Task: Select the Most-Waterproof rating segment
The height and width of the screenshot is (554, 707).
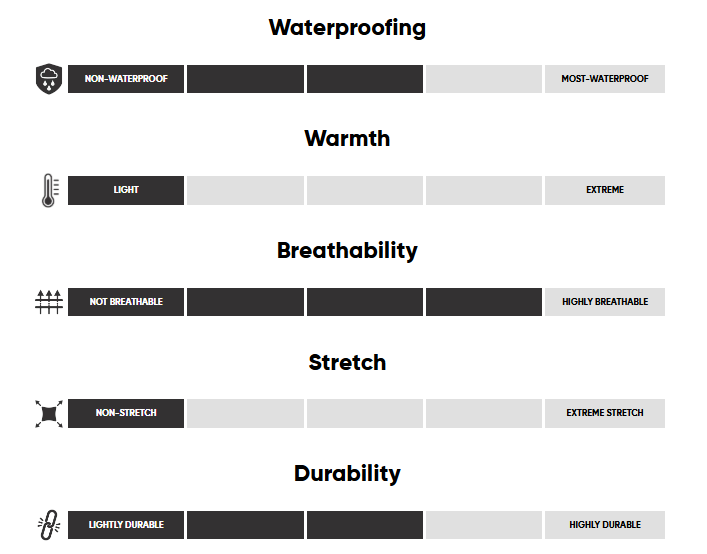Action: coord(605,79)
